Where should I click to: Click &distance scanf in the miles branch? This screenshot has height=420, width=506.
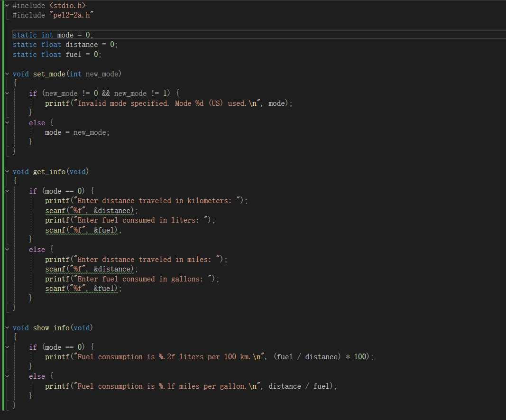[x=92, y=269]
